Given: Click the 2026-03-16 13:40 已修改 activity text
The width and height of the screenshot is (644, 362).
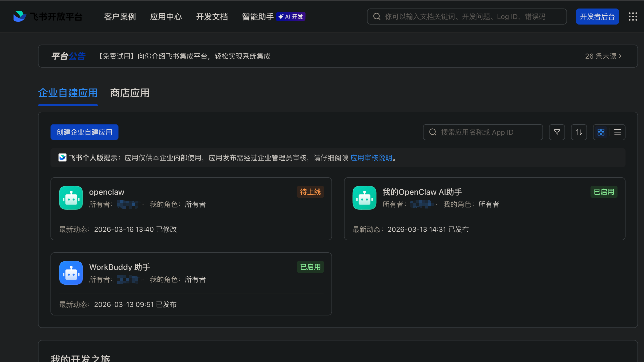Looking at the screenshot, I should (135, 229).
